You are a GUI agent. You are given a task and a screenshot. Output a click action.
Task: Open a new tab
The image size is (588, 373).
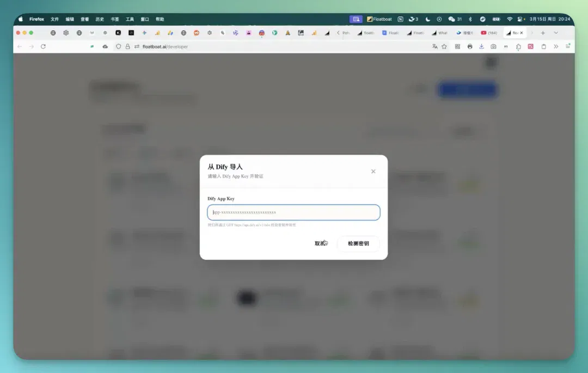coord(543,33)
